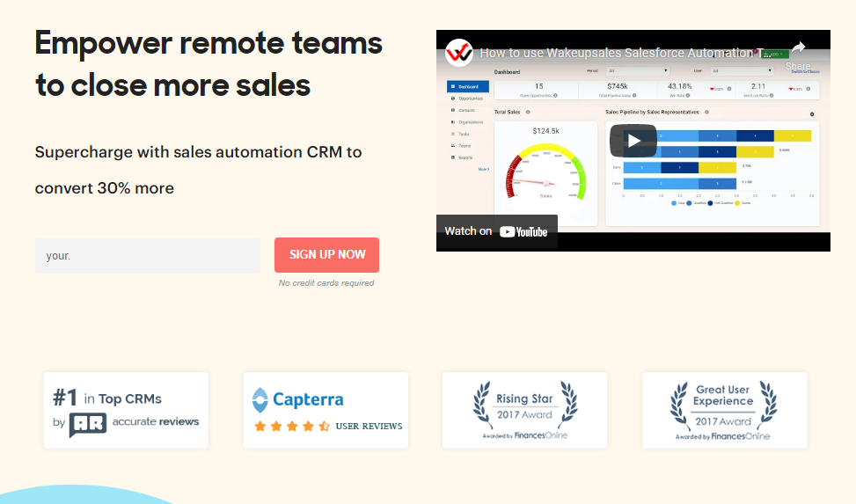Play the Wakeupsales YouTube video
The width and height of the screenshot is (856, 504).
coord(633,141)
